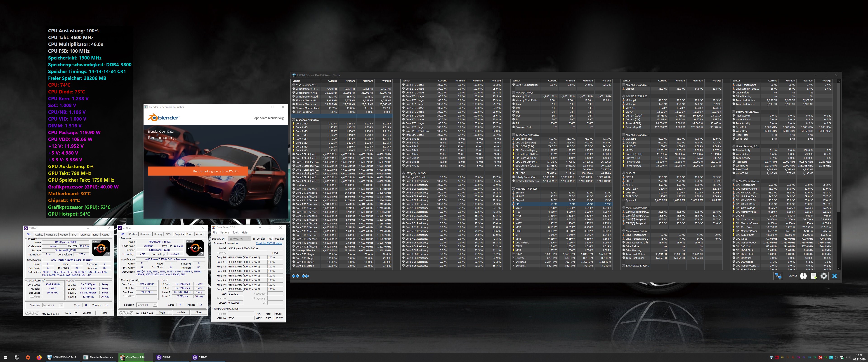Click Check for BIOS Updates link
This screenshot has width=868, height=362.
pyautogui.click(x=269, y=243)
